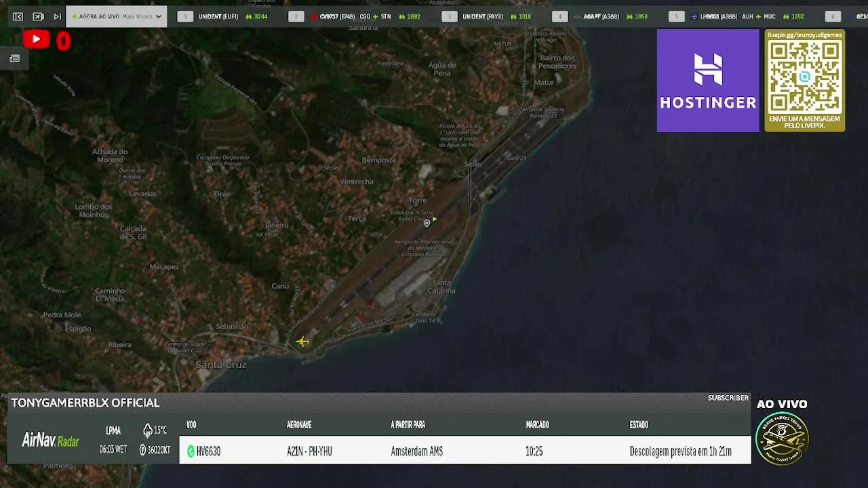The height and width of the screenshot is (488, 868).
Task: Click the LPMA airport code
Action: click(113, 430)
